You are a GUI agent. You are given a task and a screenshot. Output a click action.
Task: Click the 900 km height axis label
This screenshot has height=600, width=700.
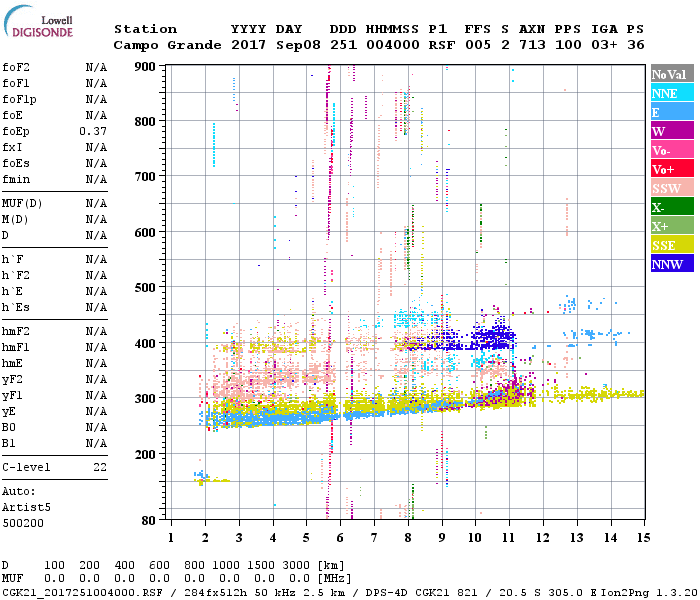click(x=146, y=67)
